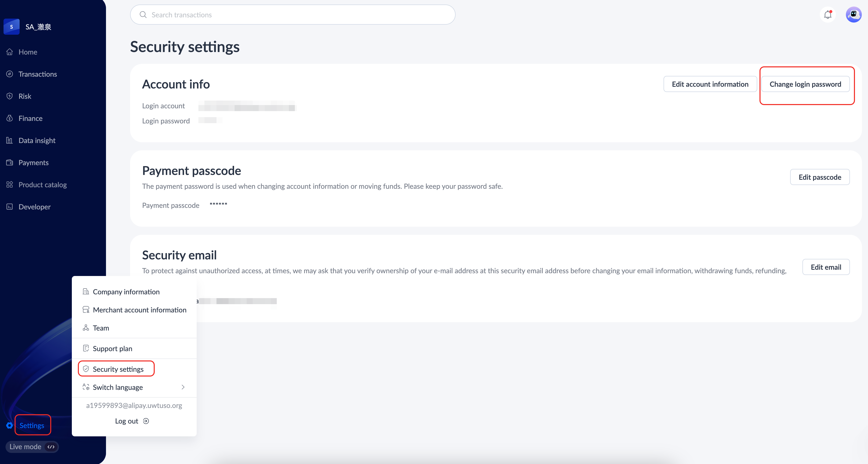This screenshot has height=464, width=868.
Task: Click the Product catalog grid icon
Action: [x=10, y=185]
